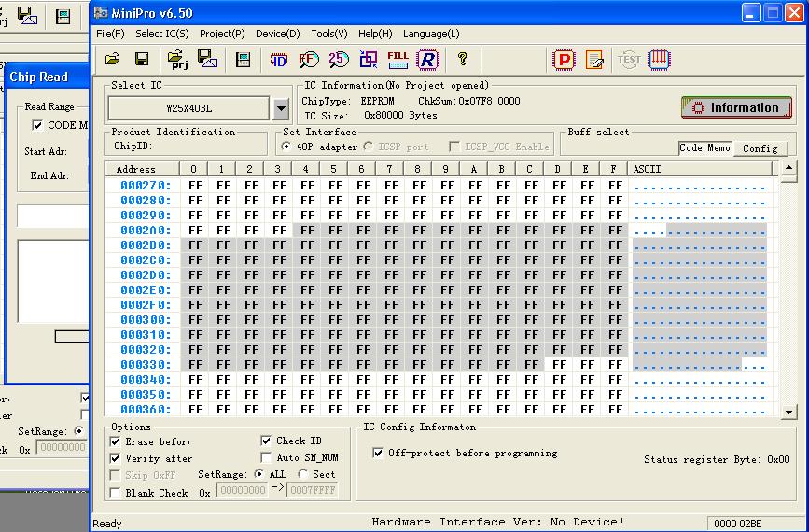The image size is (809, 532).
Task: Open the Language(L) menu
Action: coord(431,34)
